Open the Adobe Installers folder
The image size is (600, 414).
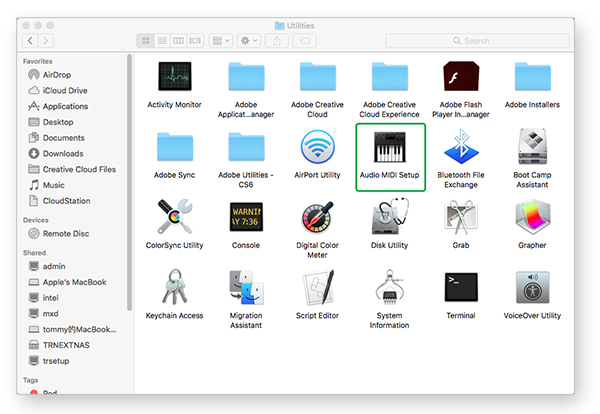click(x=533, y=77)
